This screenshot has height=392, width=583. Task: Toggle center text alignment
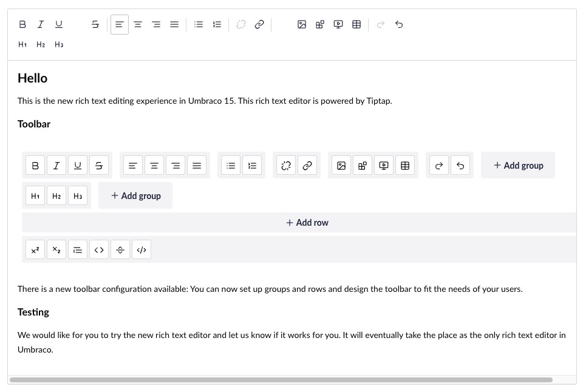click(138, 24)
